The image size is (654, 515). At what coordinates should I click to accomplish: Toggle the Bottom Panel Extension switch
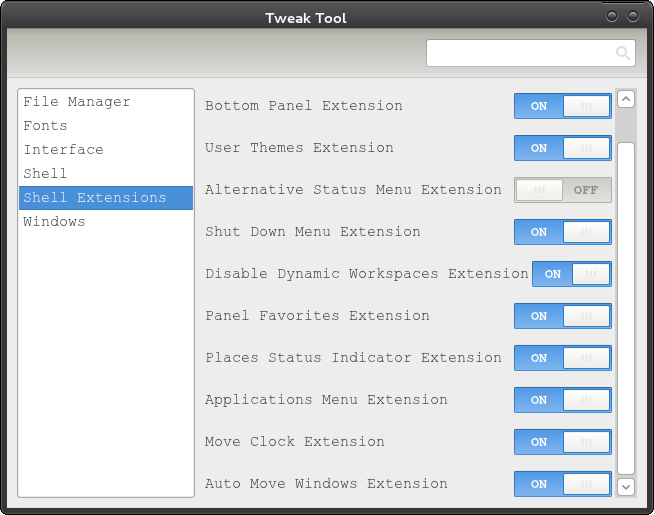[562, 106]
